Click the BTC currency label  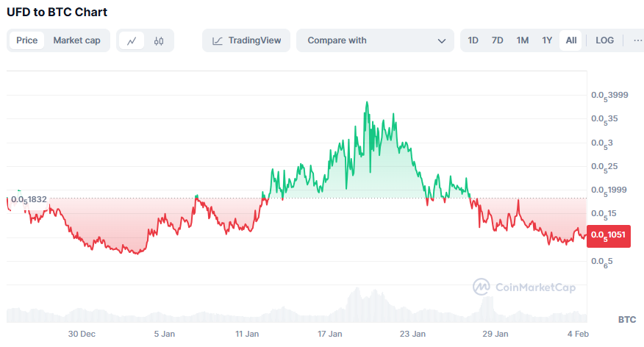[x=627, y=320]
